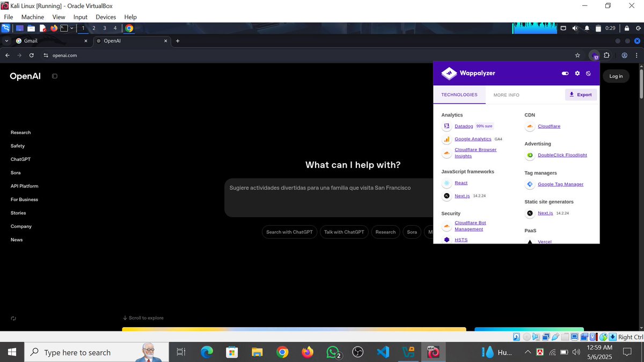Open a new browser tab
This screenshot has width=644, height=362.
tap(178, 41)
